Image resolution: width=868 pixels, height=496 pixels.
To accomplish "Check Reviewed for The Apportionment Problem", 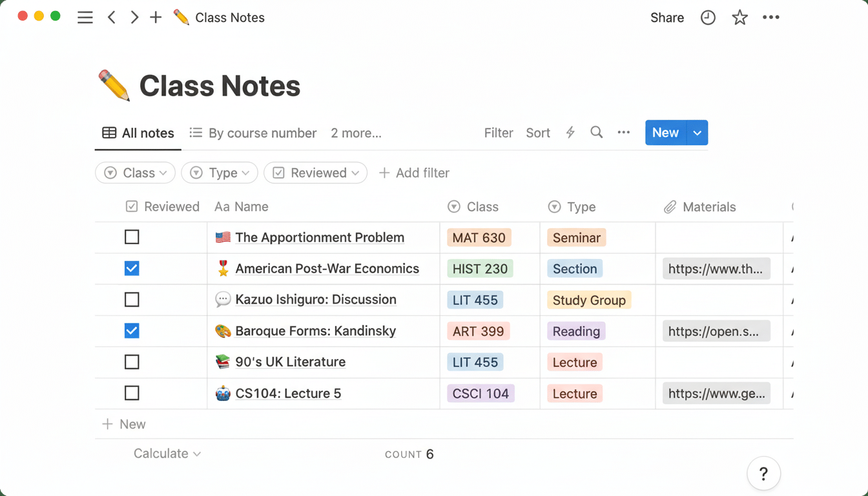I will [132, 237].
